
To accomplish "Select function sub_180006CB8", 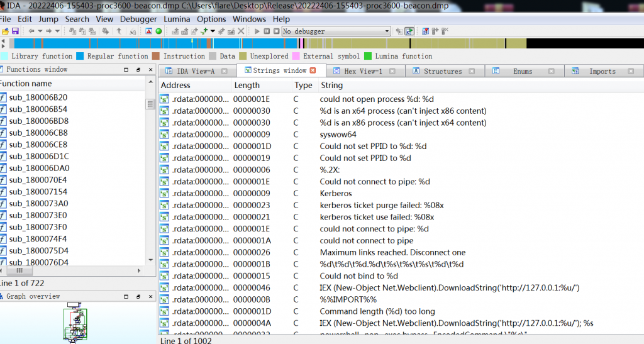I will coord(38,133).
